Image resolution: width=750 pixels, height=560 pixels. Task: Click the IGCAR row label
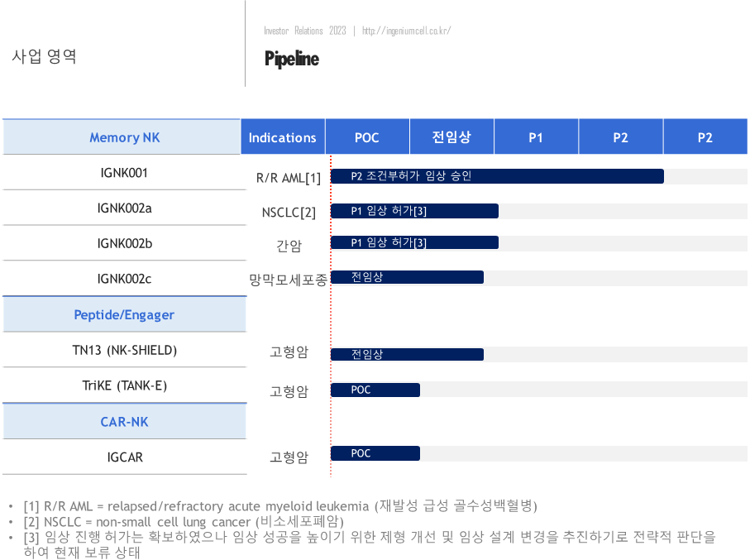click(124, 457)
